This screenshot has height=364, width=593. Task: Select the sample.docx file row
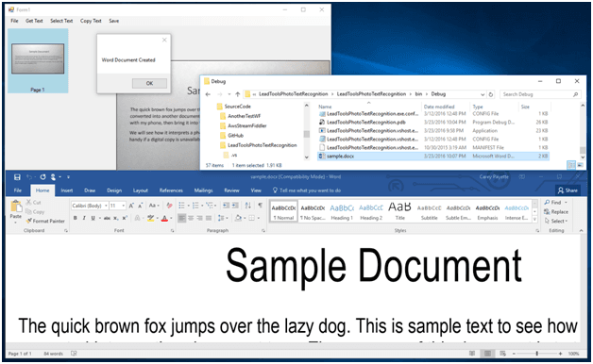point(433,156)
